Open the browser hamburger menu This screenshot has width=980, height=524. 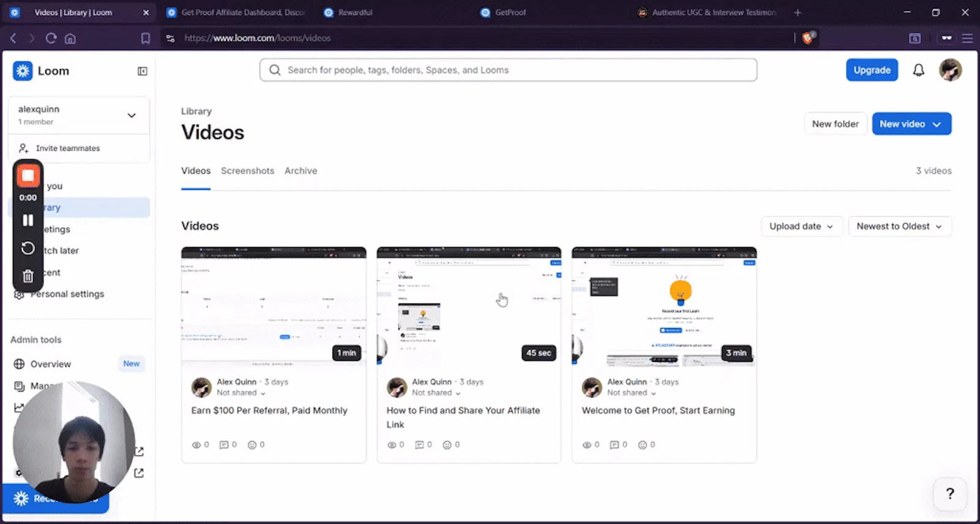tap(967, 39)
